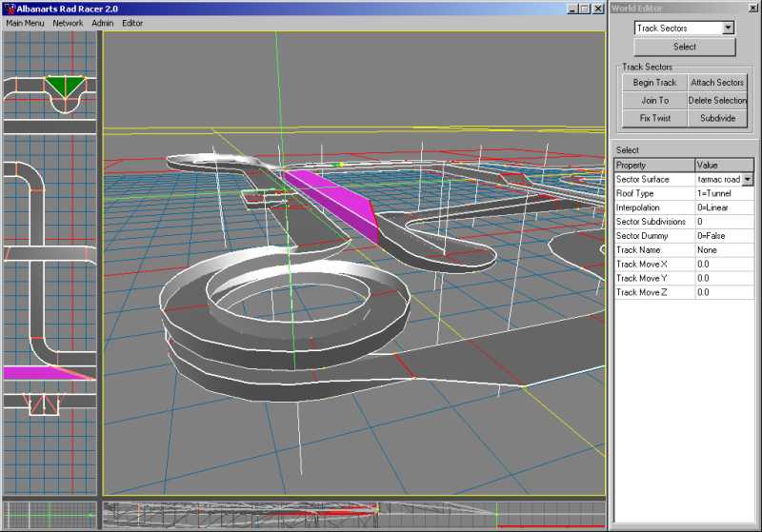The width and height of the screenshot is (762, 532).
Task: Open the Network menu
Action: (68, 23)
